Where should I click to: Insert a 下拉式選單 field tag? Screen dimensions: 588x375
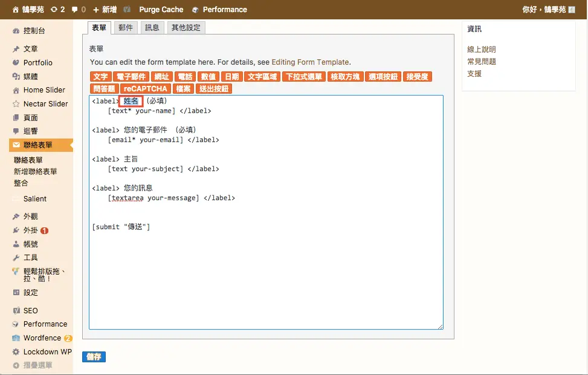(x=304, y=77)
